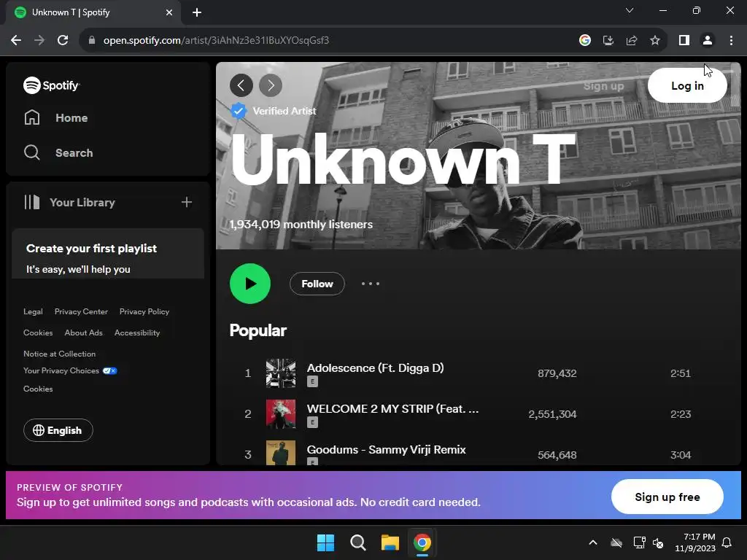Open the Privacy Center link

click(81, 311)
